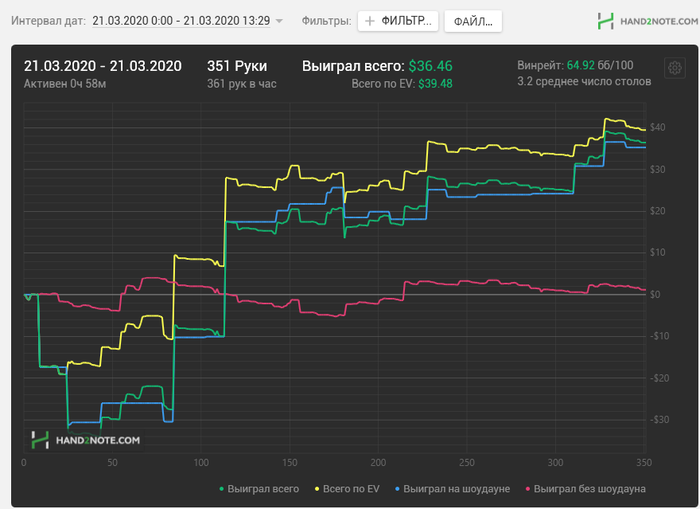Toggle the Выиграл без шоудауна legend series
Viewport: 700px width, 509px height.
pyautogui.click(x=585, y=489)
